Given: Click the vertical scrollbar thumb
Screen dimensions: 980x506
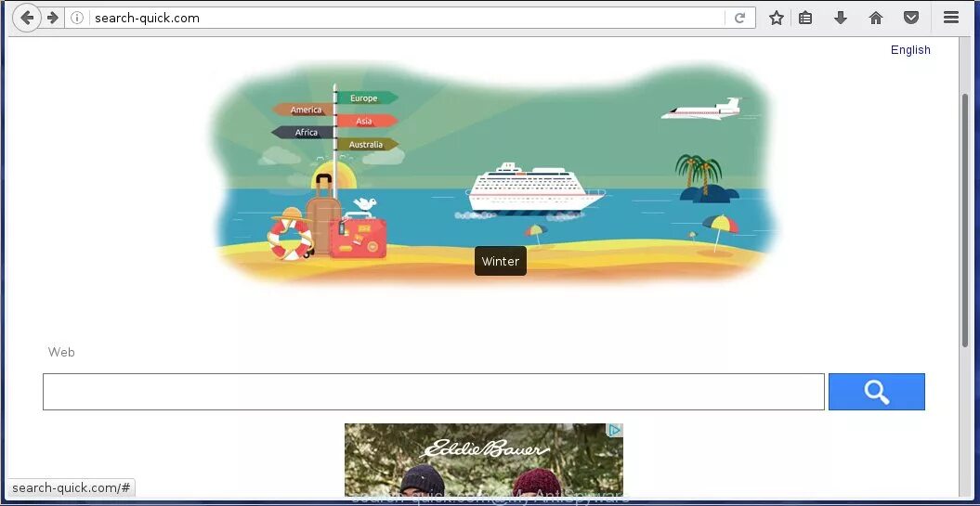Looking at the screenshot, I should (x=965, y=220).
